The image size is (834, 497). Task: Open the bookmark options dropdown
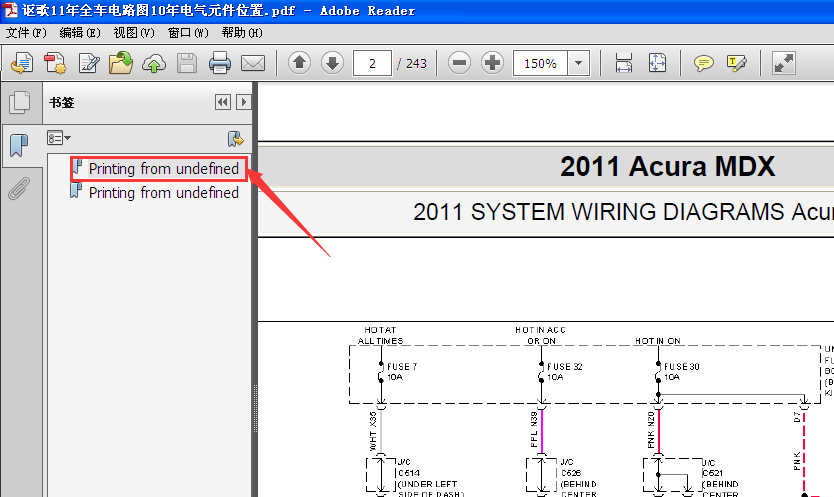(x=59, y=138)
